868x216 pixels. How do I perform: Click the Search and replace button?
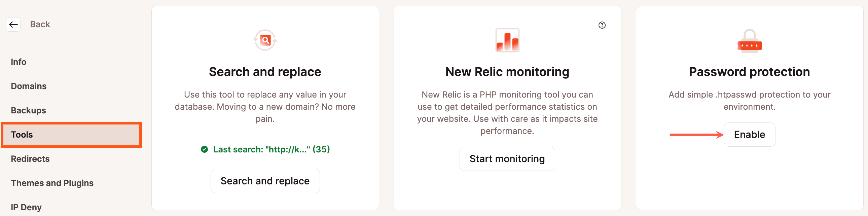[265, 181]
